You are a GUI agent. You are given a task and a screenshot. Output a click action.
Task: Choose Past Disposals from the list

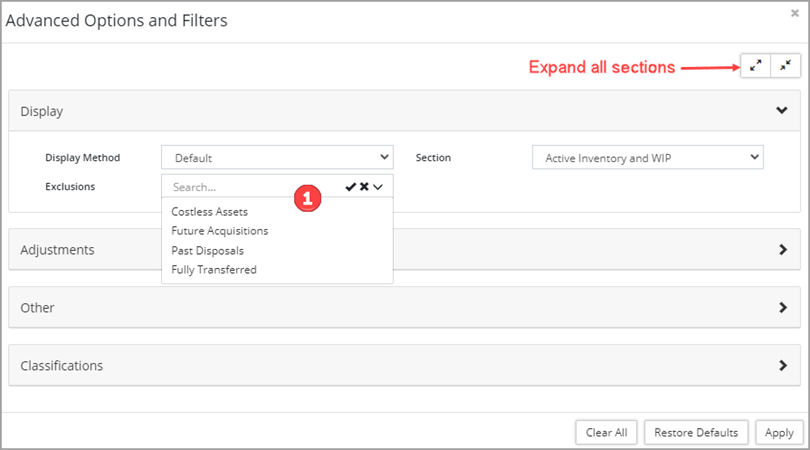pyautogui.click(x=207, y=250)
